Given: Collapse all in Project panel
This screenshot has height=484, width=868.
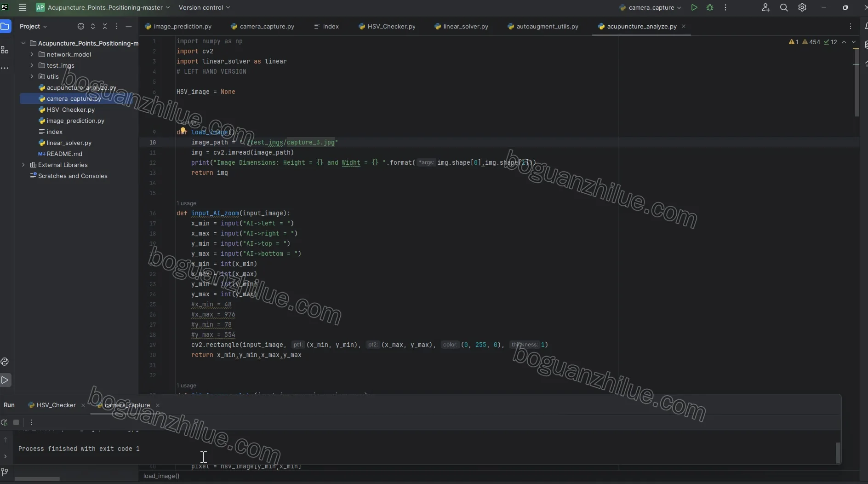Looking at the screenshot, I should tap(105, 26).
